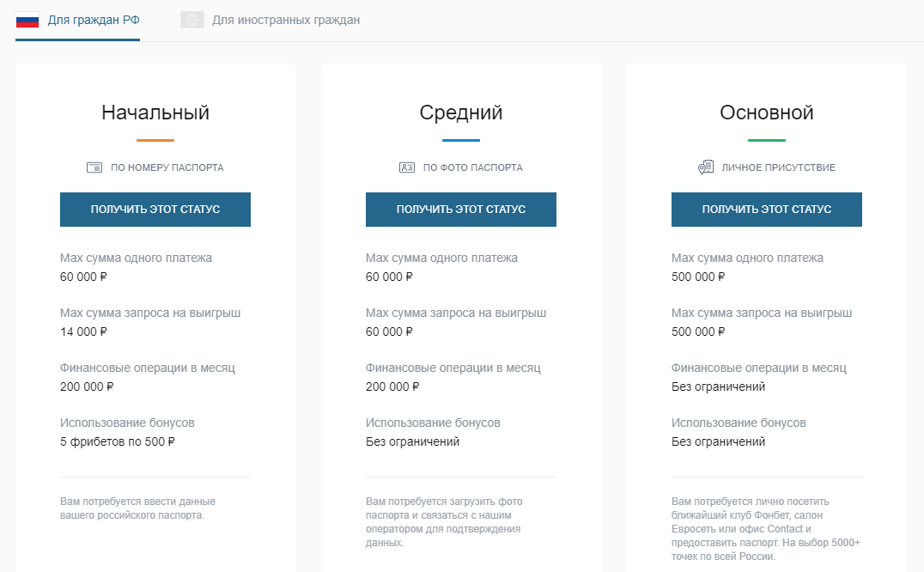
Task: Click the personal presence icon under Основной
Action: click(x=706, y=167)
